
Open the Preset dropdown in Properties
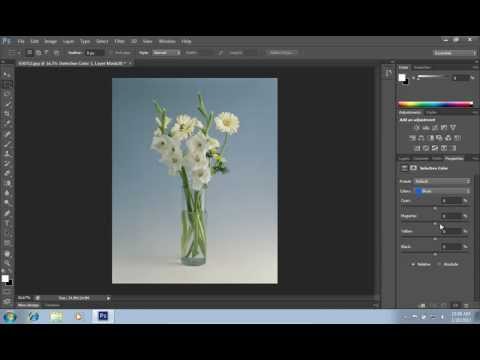click(x=442, y=181)
